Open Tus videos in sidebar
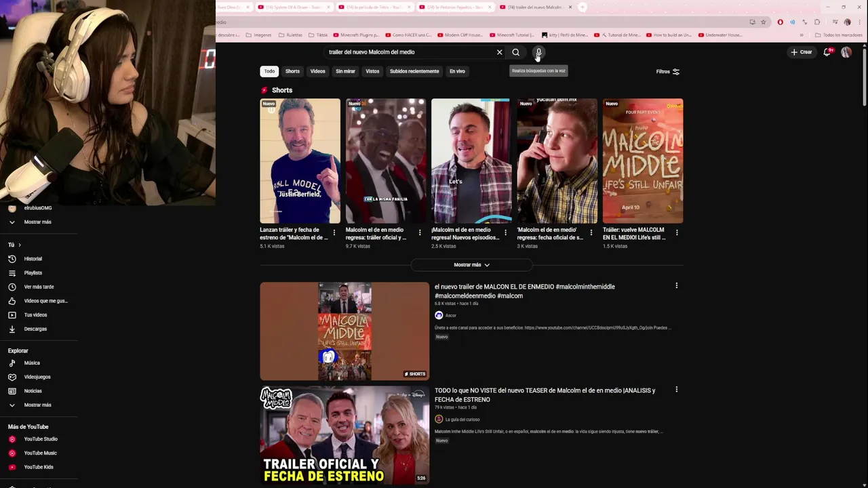Image resolution: width=868 pixels, height=488 pixels. (x=35, y=315)
